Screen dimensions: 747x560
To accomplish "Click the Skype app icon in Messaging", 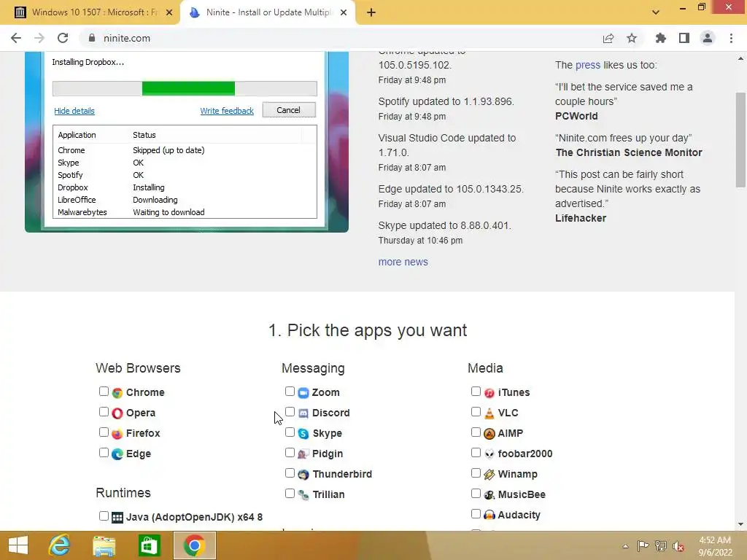I will pos(303,434).
